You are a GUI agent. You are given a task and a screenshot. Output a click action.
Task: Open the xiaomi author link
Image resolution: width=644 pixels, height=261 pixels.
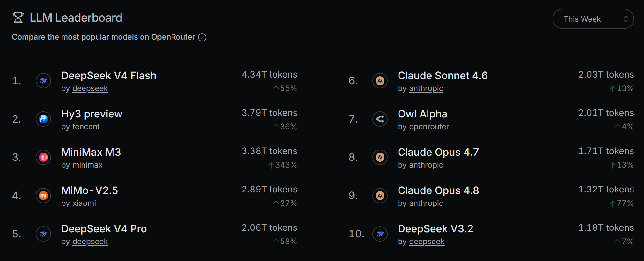coord(84,203)
